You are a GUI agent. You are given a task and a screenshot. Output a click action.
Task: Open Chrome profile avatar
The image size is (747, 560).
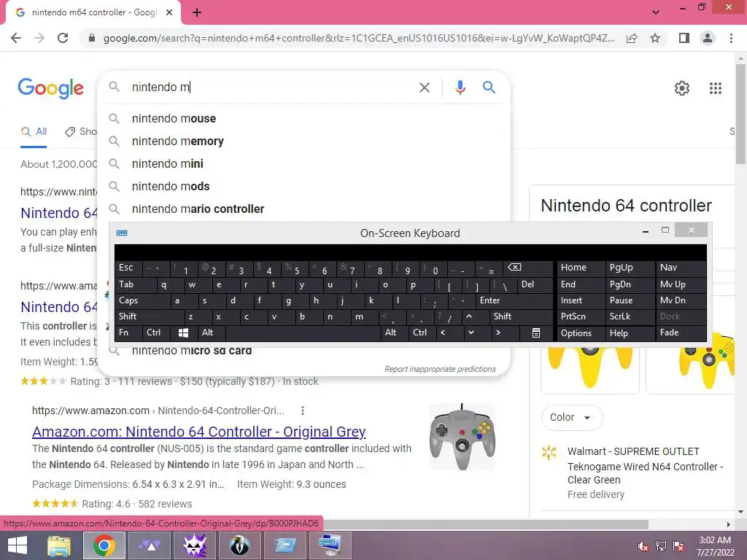708,38
